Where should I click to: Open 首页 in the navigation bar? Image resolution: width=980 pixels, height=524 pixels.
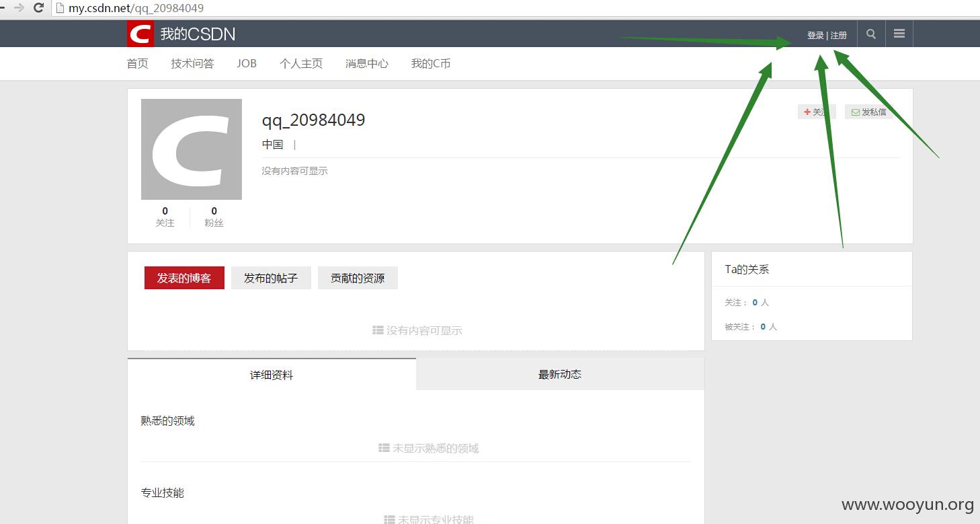tap(138, 64)
